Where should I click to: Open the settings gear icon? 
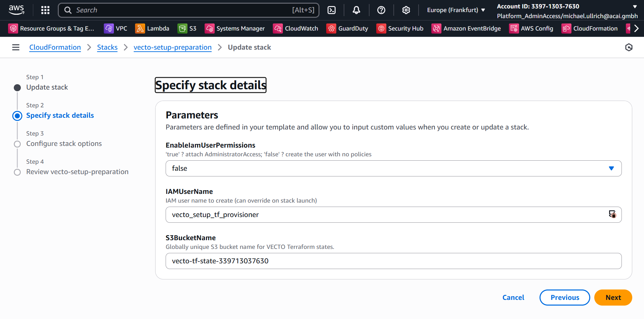click(x=406, y=10)
